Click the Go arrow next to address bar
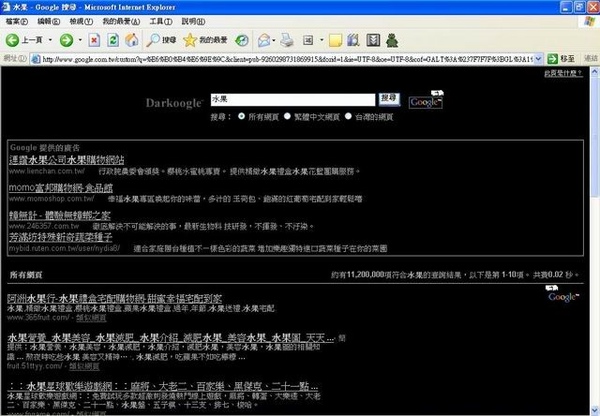 point(552,59)
